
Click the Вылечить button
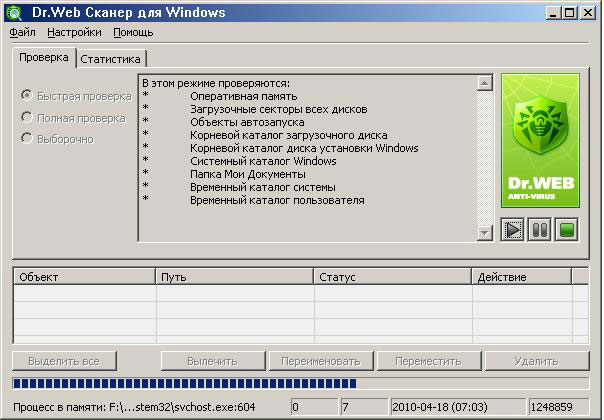[x=213, y=361]
